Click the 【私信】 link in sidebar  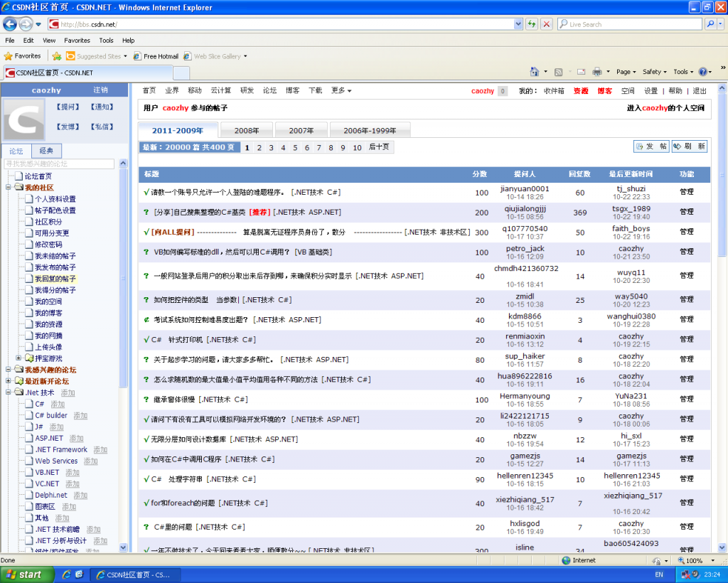pyautogui.click(x=102, y=127)
